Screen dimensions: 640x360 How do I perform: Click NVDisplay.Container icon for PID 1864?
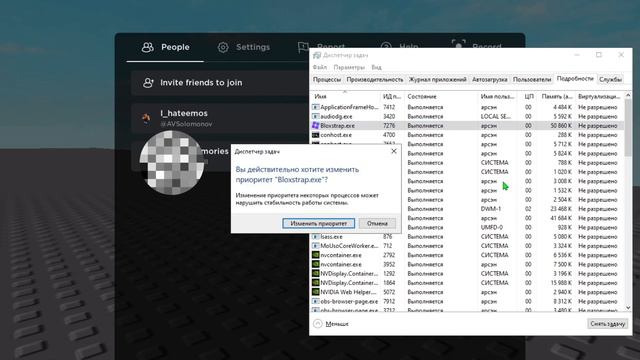pos(316,283)
